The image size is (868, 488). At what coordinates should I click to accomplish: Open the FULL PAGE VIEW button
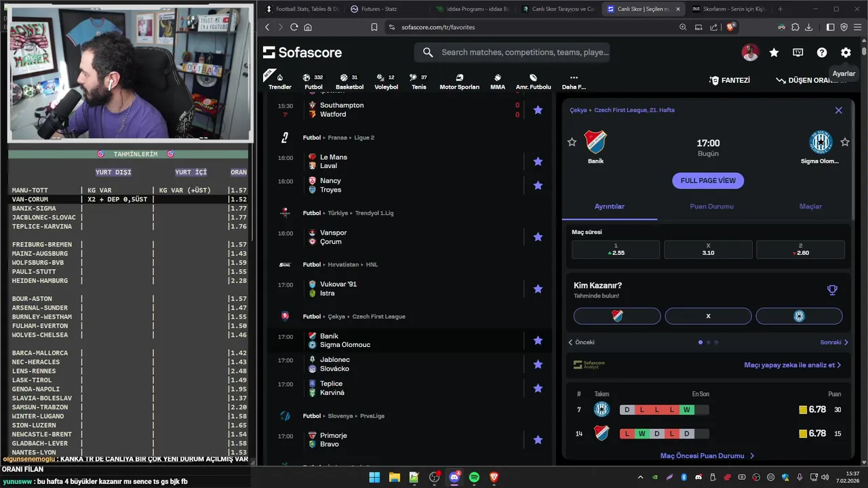708,181
